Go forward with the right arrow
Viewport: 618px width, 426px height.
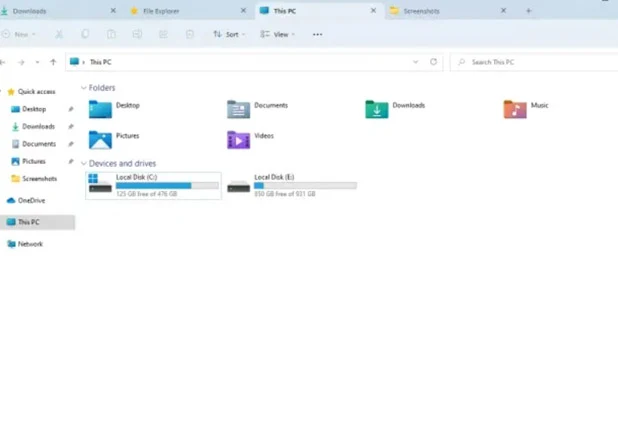click(21, 62)
